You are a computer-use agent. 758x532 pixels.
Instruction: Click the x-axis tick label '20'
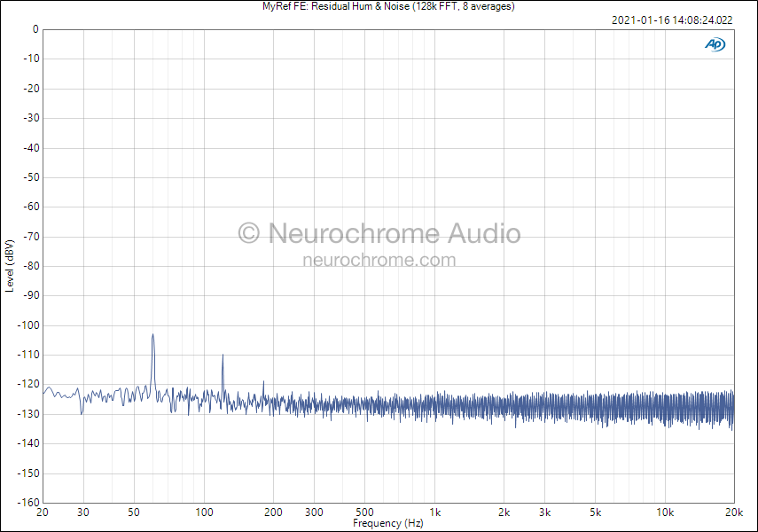pyautogui.click(x=43, y=512)
